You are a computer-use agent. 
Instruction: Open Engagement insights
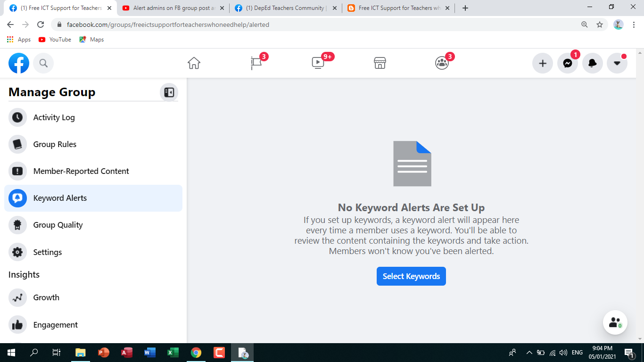pyautogui.click(x=93, y=325)
